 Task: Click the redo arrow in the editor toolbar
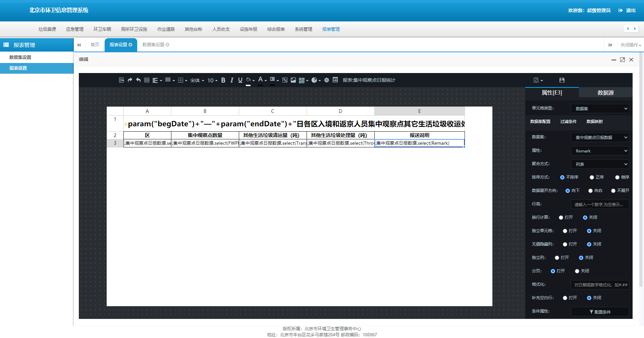point(130,80)
